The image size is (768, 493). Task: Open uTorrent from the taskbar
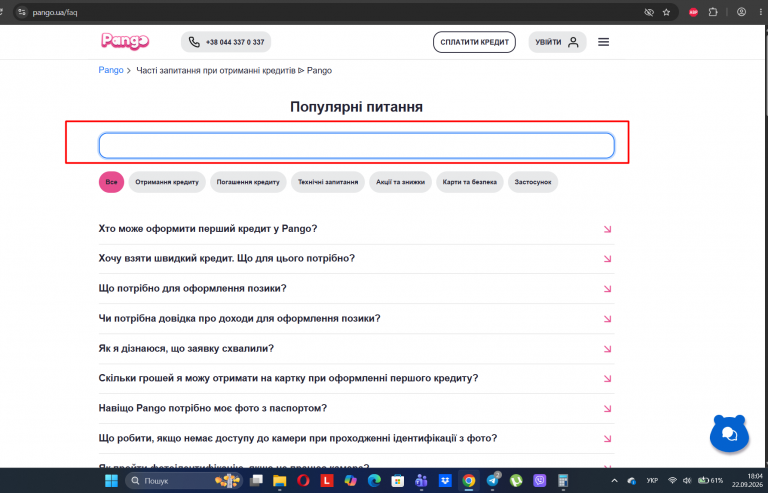tap(516, 481)
